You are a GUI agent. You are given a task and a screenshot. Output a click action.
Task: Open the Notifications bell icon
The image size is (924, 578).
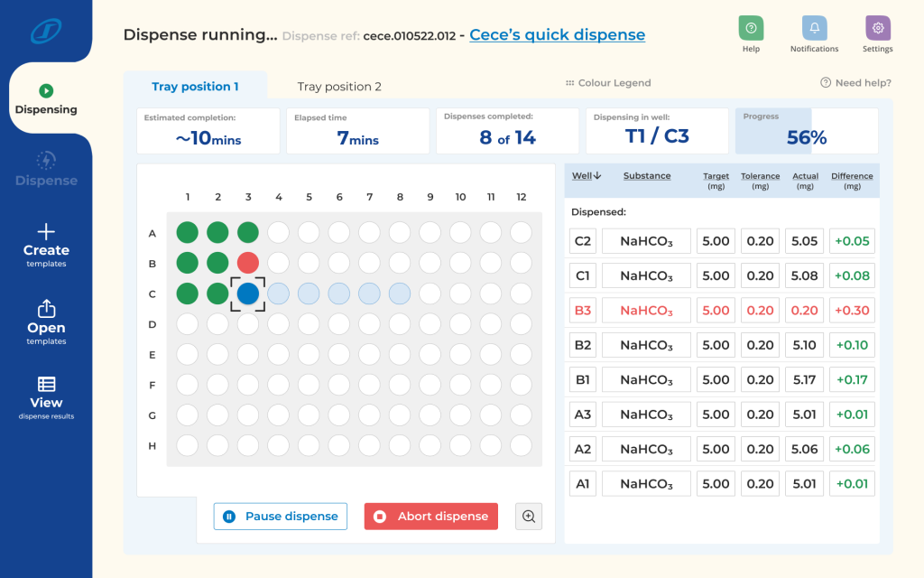(x=814, y=29)
